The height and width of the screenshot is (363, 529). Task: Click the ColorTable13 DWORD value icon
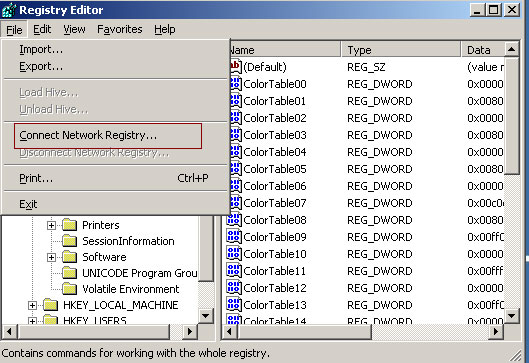234,305
